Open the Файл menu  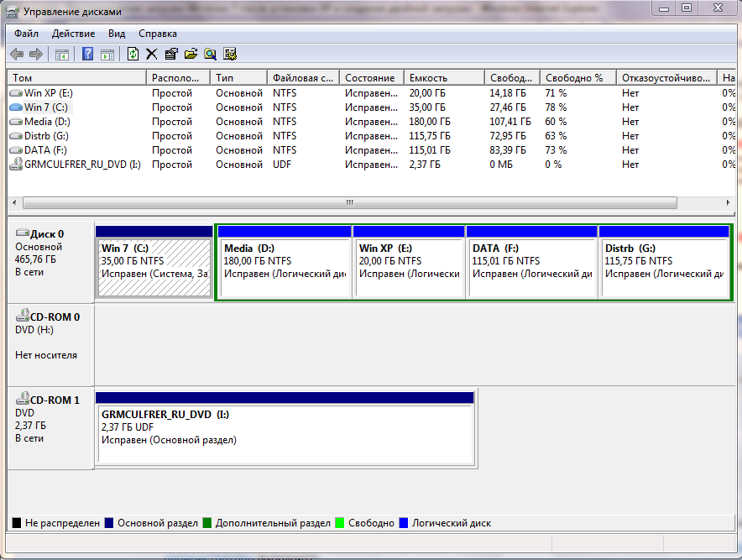26,34
